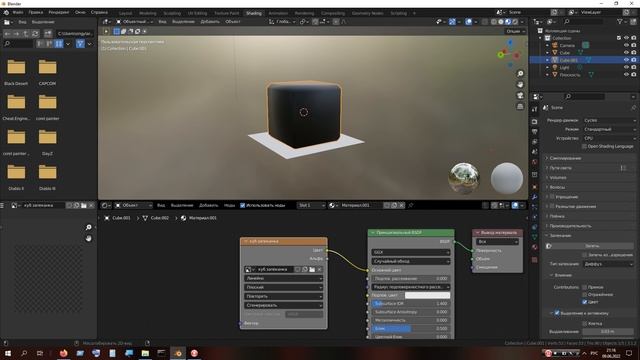The height and width of the screenshot is (360, 640).
Task: Click the outliner filter funnel icon
Action: click(x=620, y=22)
